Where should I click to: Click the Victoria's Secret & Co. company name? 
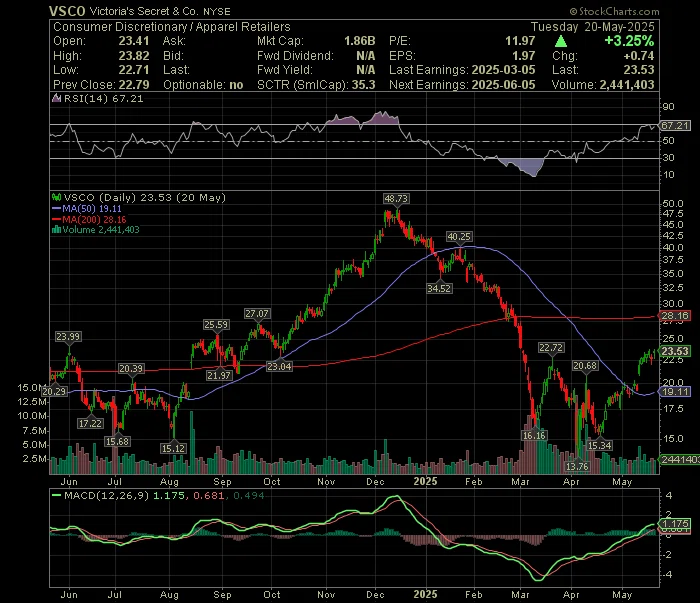(x=144, y=11)
